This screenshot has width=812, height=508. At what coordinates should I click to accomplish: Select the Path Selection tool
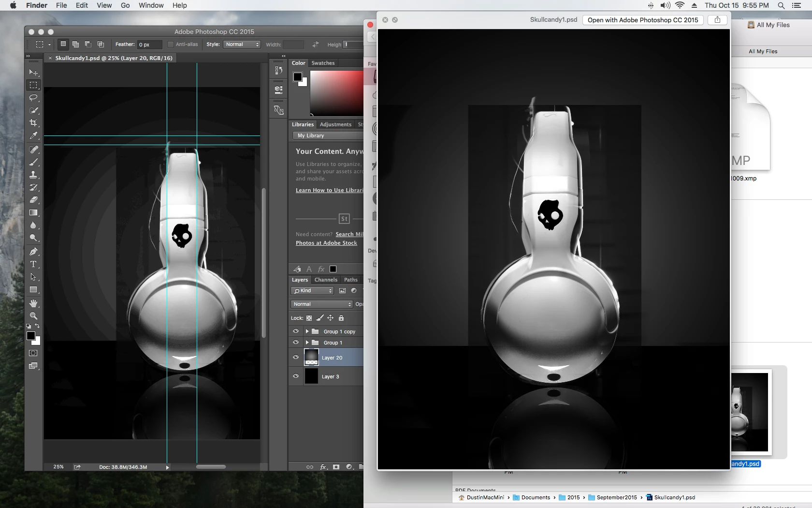click(33, 277)
